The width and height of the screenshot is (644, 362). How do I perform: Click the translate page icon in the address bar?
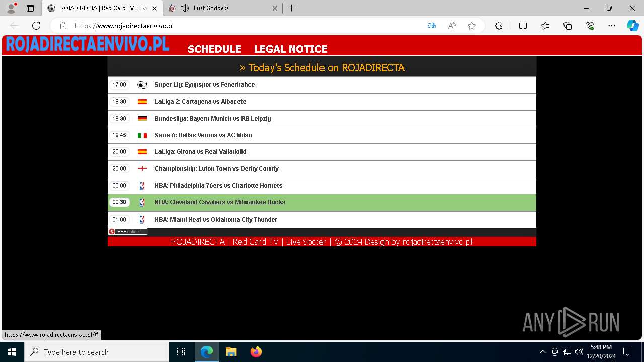[432, 26]
